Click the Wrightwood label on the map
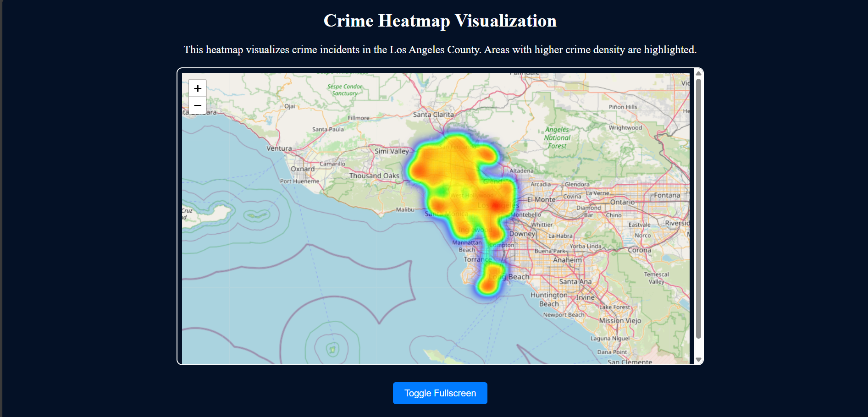This screenshot has height=417, width=868. [626, 127]
